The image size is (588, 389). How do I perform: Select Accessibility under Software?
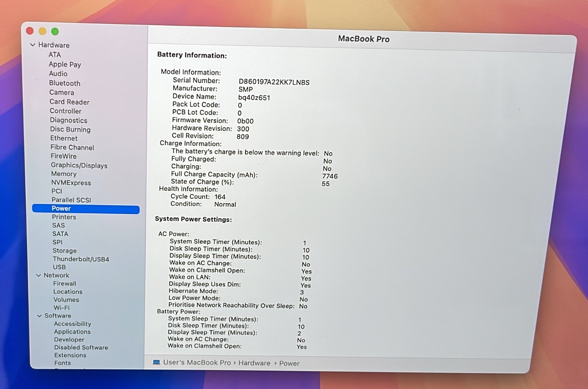point(72,324)
